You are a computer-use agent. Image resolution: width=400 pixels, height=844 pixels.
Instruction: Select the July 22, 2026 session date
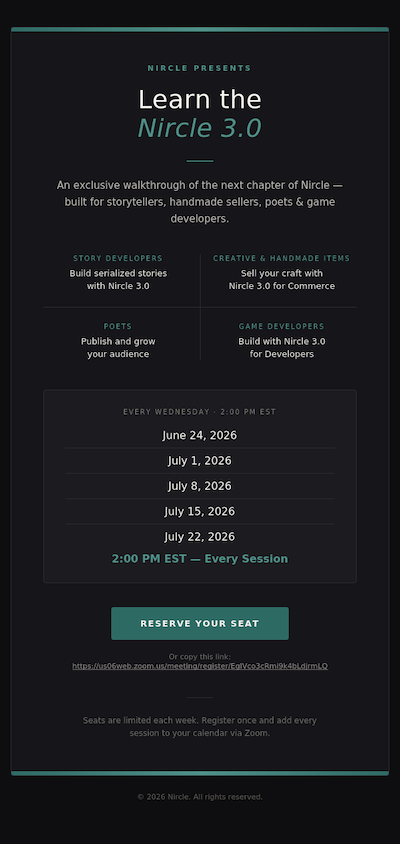click(x=200, y=537)
